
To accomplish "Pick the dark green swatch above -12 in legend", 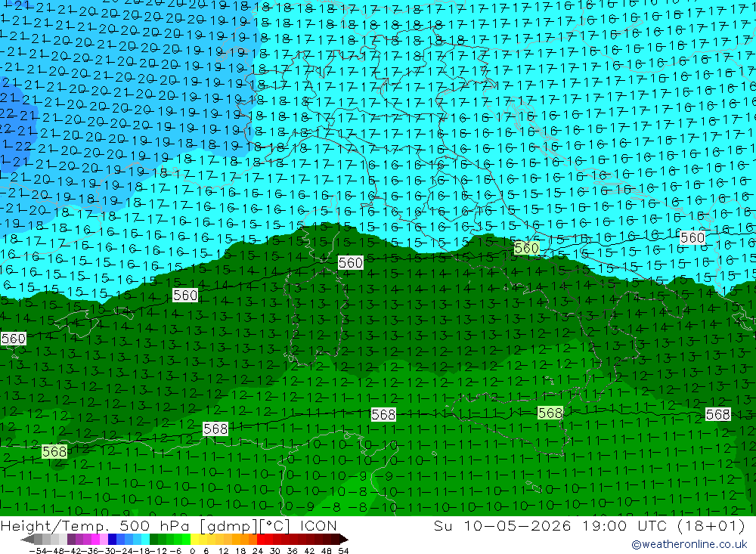I will tap(153, 539).
